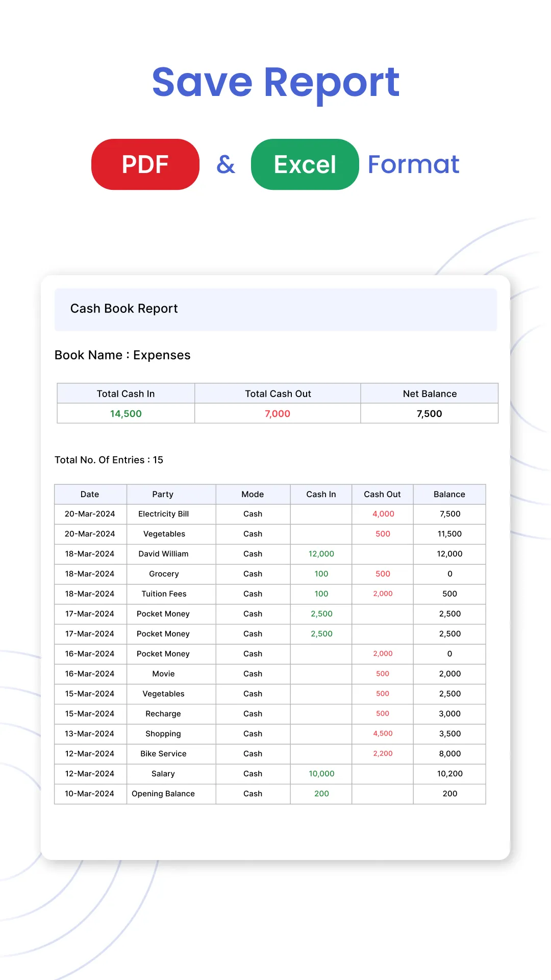Click the 10-Mar-2024 date cell
Viewport: 551px width, 980px height.
tap(90, 794)
